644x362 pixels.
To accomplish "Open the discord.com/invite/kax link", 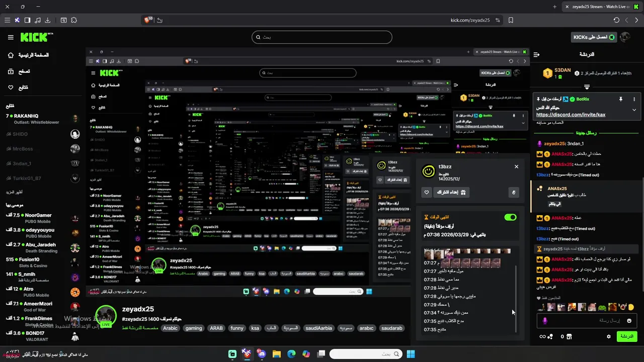I will (x=571, y=115).
